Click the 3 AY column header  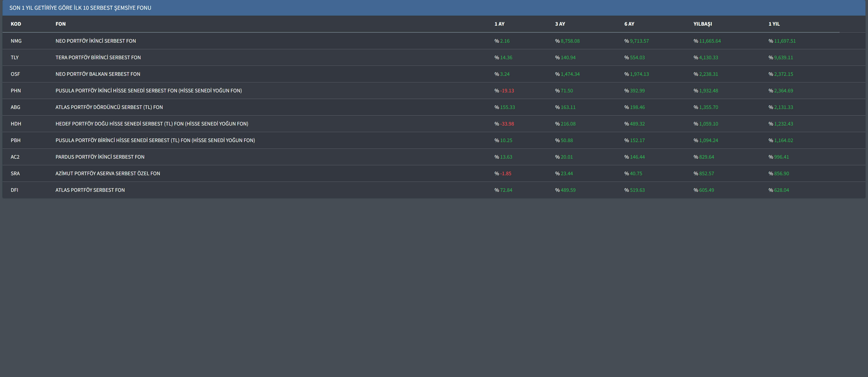tap(560, 24)
